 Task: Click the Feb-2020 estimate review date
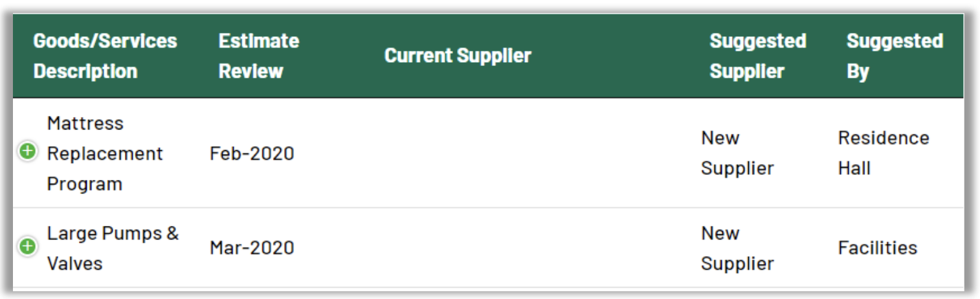point(252,153)
